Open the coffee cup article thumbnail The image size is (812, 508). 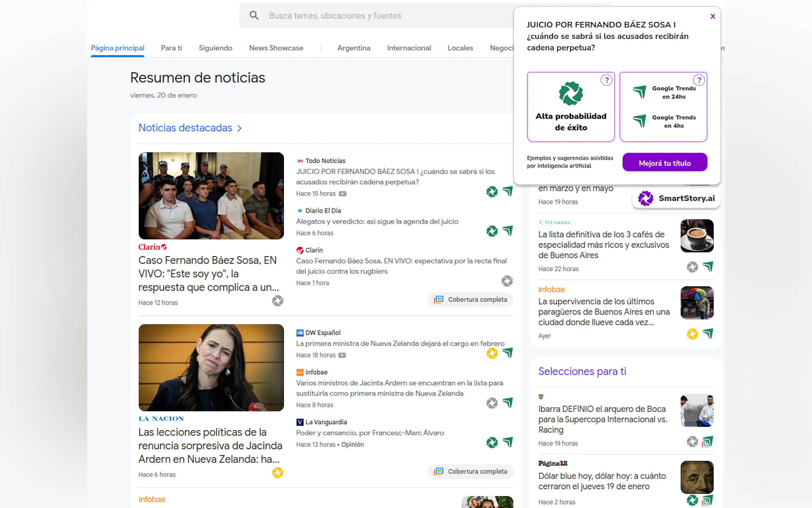(697, 236)
